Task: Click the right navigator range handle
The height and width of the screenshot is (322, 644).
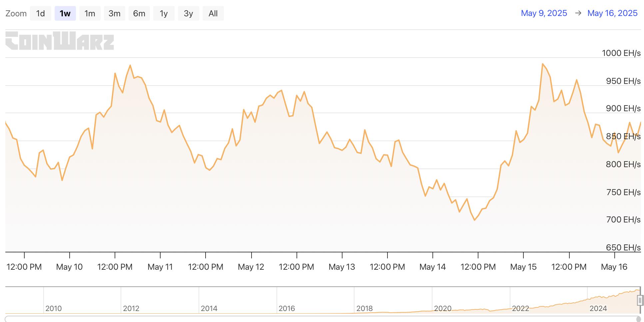Action: (x=640, y=300)
